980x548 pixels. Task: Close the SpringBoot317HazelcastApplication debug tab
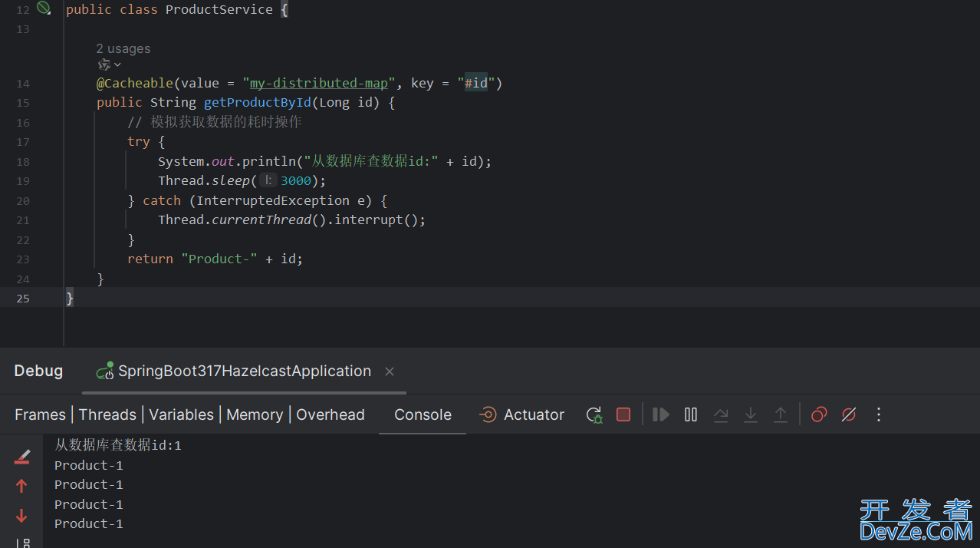(390, 371)
